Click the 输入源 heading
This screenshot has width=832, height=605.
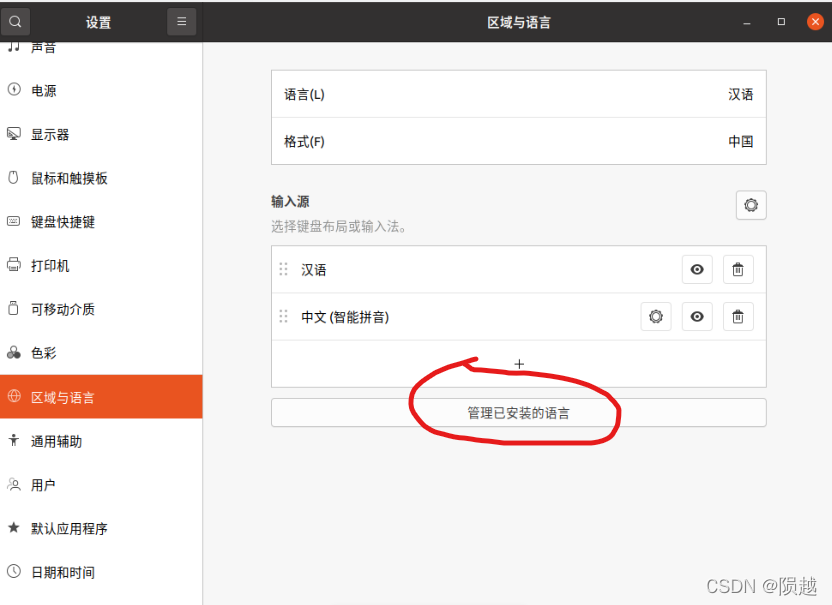click(290, 202)
